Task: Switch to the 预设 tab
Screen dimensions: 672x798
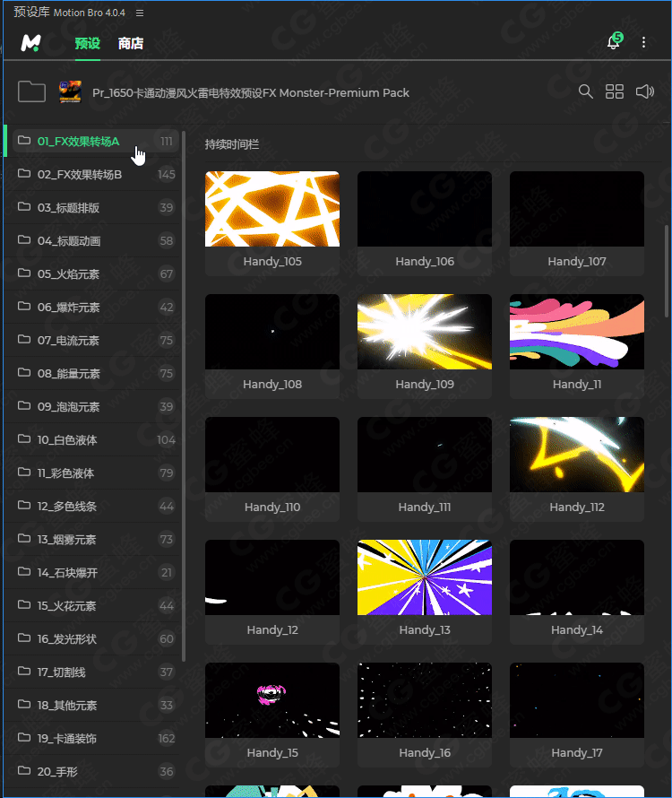Action: pyautogui.click(x=88, y=44)
